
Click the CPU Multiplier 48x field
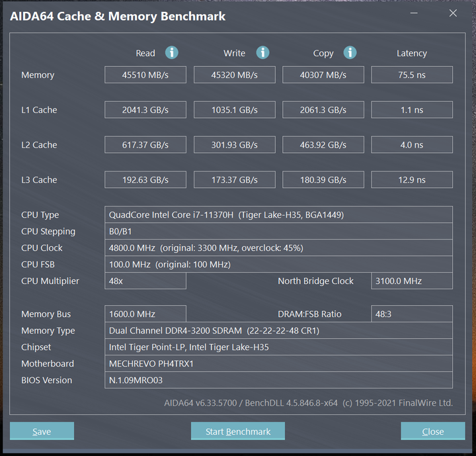(145, 281)
